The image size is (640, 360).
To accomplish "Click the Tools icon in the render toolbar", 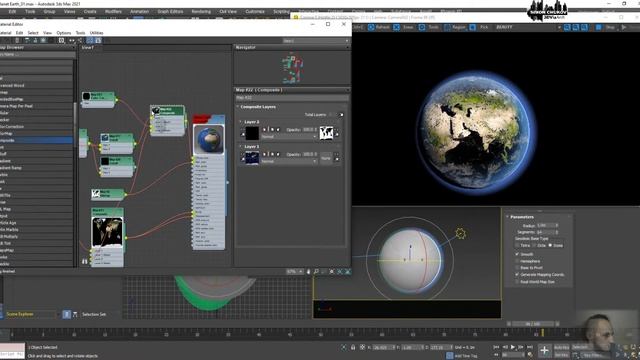I will [422, 27].
